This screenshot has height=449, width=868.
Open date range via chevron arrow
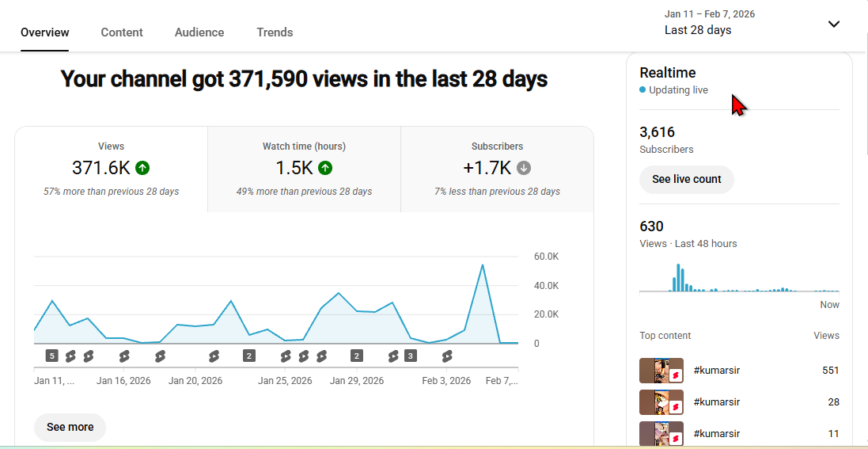click(833, 24)
